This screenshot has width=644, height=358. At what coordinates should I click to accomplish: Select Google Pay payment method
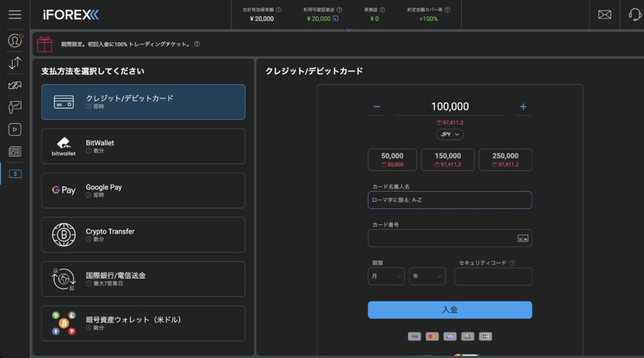point(143,191)
